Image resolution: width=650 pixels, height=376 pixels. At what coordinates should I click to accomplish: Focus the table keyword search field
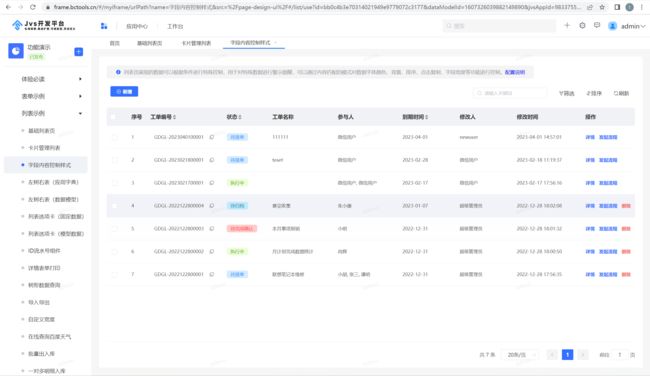click(x=510, y=93)
